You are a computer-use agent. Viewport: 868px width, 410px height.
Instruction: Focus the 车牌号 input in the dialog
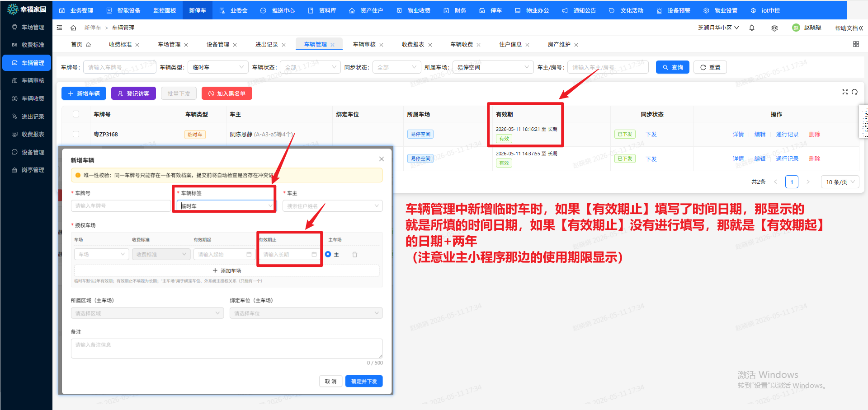(x=121, y=206)
